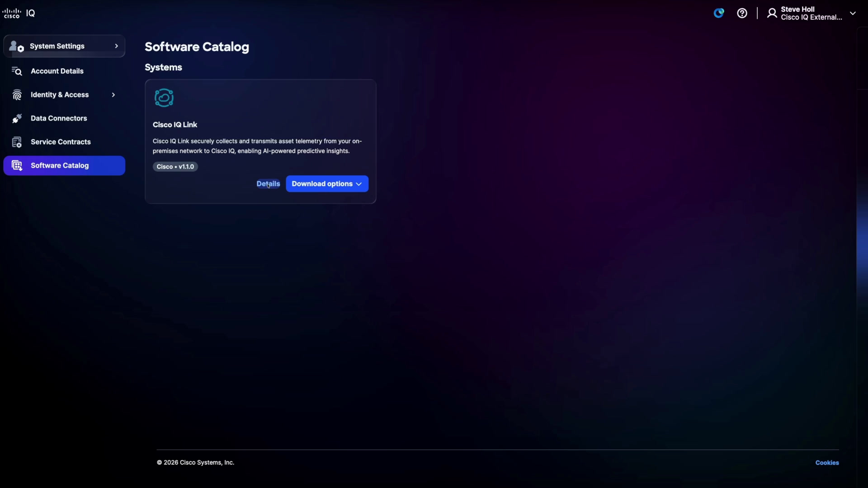This screenshot has width=868, height=488.
Task: Expand the user account menu chevron
Action: pyautogui.click(x=853, y=13)
